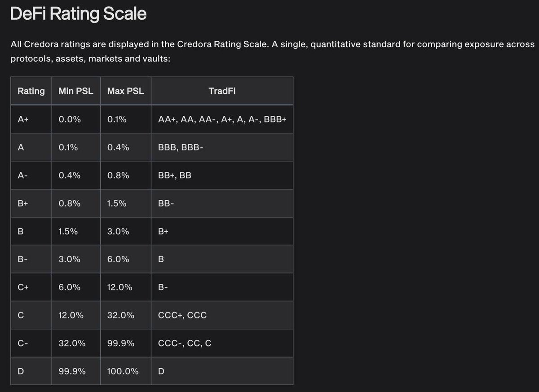Screen dimensions: 539x392
Task: Click the Rating column header
Action: 31,91
